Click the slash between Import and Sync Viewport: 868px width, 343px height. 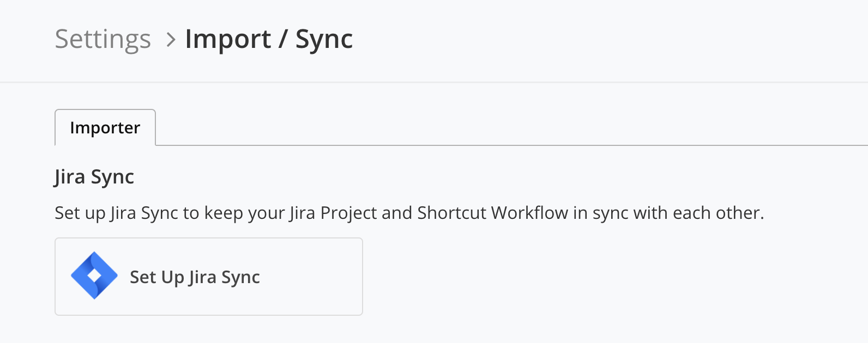283,39
